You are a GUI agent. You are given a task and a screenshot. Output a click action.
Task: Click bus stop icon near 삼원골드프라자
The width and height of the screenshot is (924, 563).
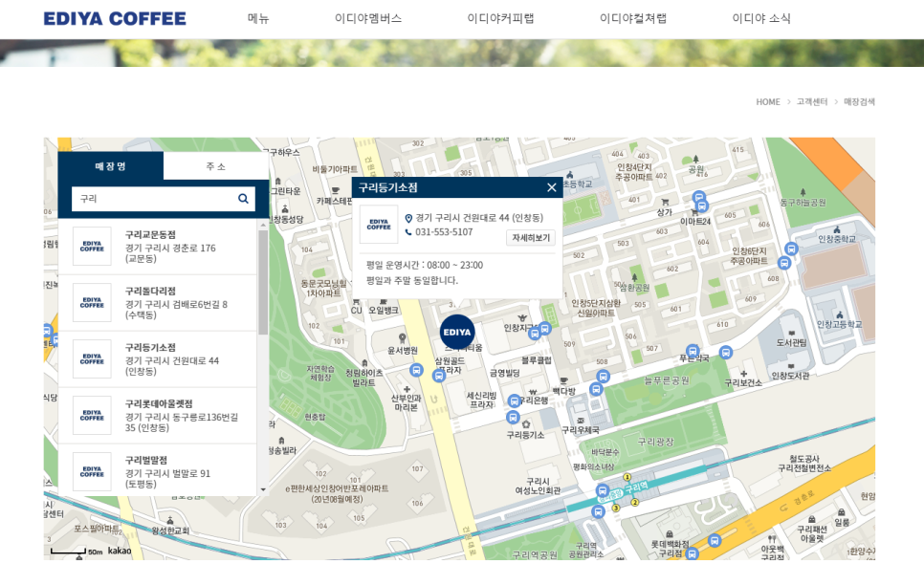[438, 377]
